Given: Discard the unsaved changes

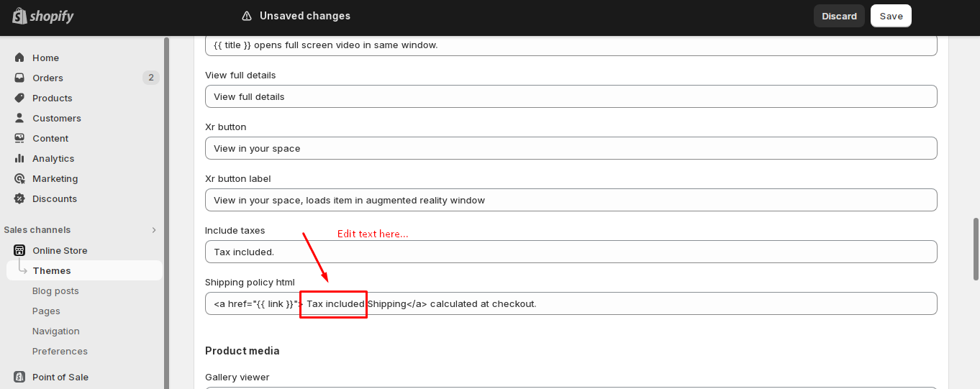Looking at the screenshot, I should point(839,16).
